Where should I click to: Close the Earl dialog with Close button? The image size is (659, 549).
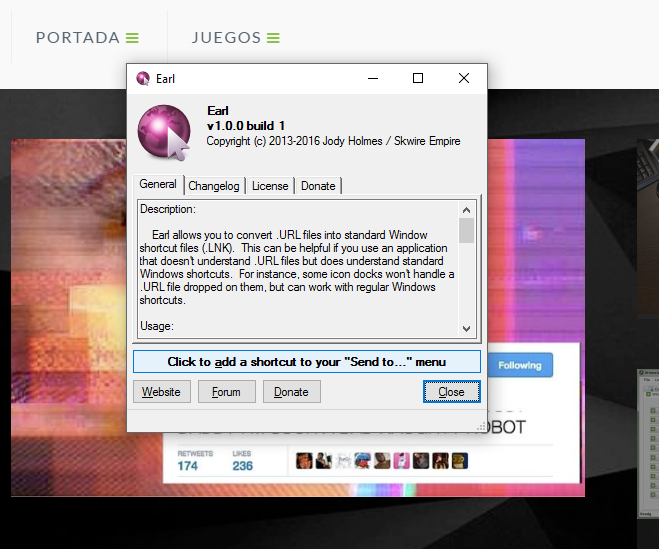click(451, 392)
